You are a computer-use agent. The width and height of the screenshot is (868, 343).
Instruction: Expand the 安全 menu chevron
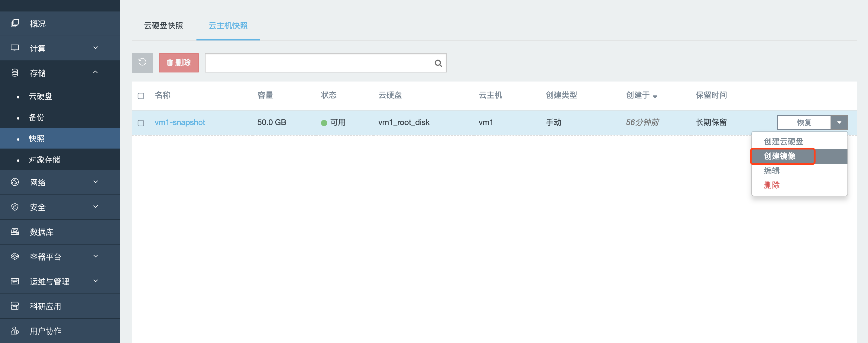(x=96, y=206)
